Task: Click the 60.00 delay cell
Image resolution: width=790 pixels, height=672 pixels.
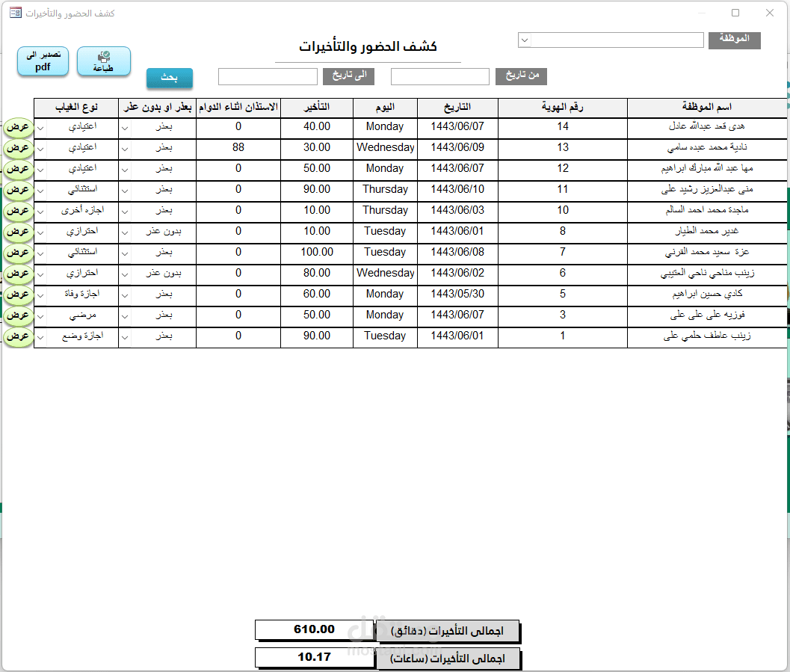Action: click(317, 295)
